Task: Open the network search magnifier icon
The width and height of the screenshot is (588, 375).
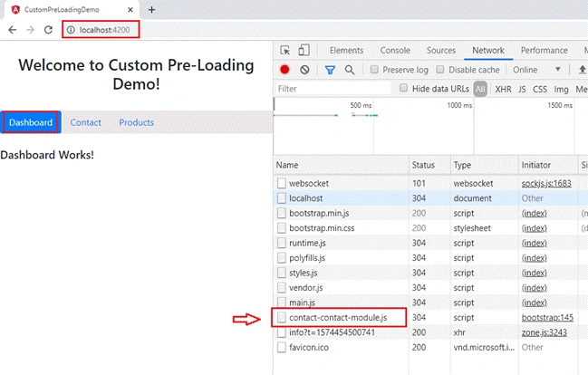Action: pyautogui.click(x=350, y=70)
